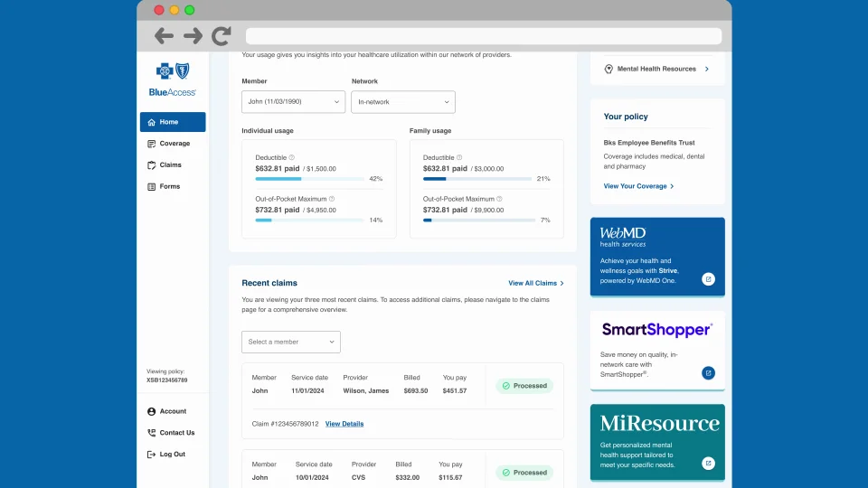Click Individual Out-of-Pocket 14% progress bar
The height and width of the screenshot is (488, 868).
click(x=309, y=221)
